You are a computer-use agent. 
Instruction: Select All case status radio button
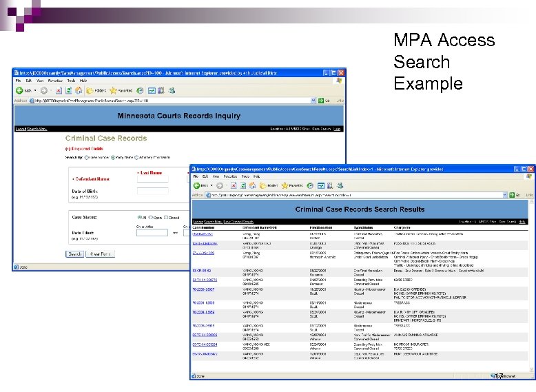(x=139, y=218)
